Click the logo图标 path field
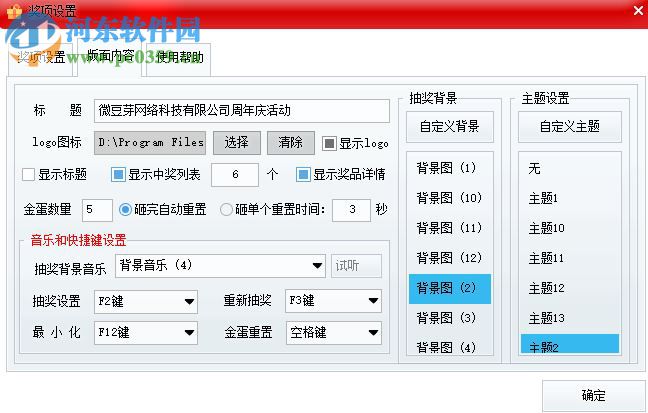 150,143
